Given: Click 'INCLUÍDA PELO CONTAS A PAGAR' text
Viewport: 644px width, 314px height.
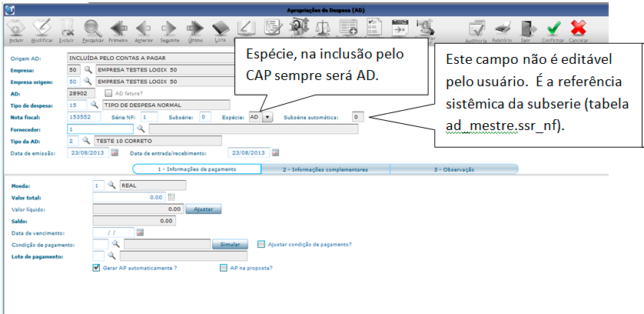Looking at the screenshot, I should click(x=118, y=58).
